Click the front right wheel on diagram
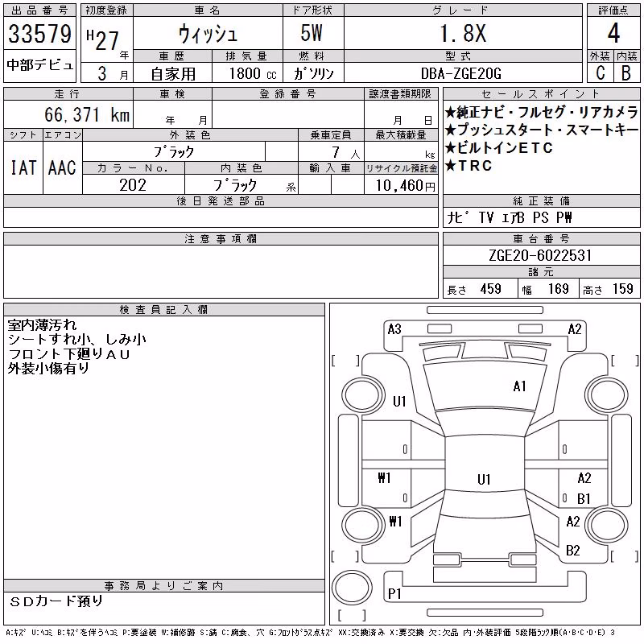This screenshot has width=644, height=644. click(606, 395)
